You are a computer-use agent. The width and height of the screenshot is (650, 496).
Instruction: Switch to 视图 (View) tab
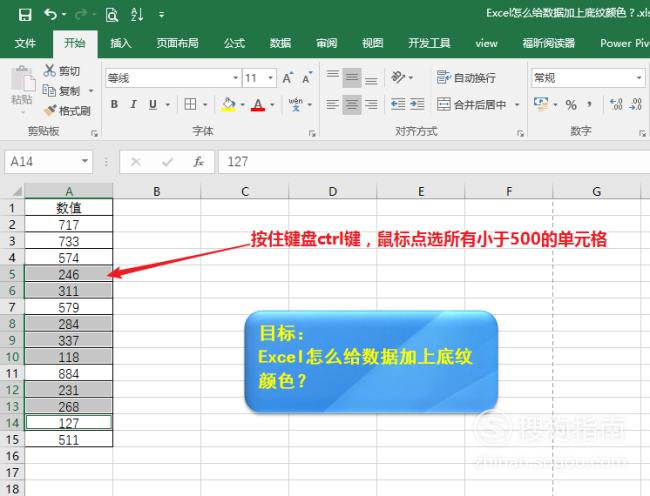pyautogui.click(x=372, y=43)
